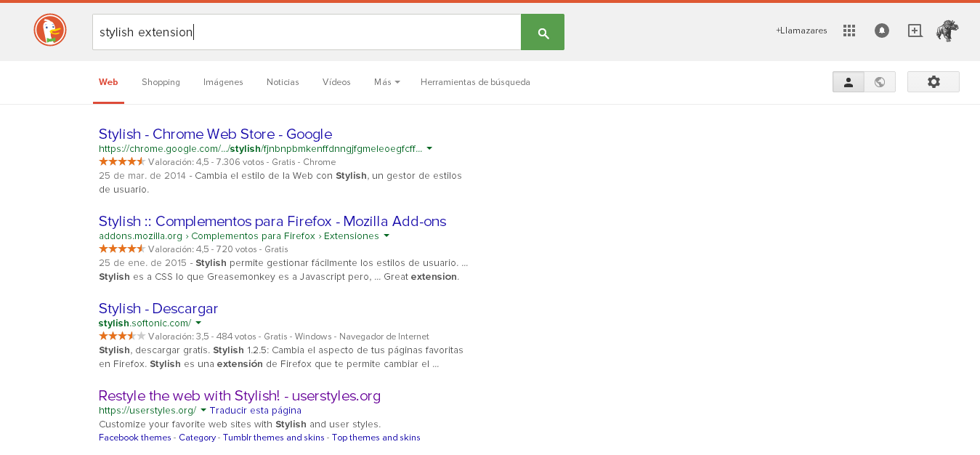The height and width of the screenshot is (455, 980).
Task: Open Stylish - Chrome Web Store result
Action: coord(215,134)
